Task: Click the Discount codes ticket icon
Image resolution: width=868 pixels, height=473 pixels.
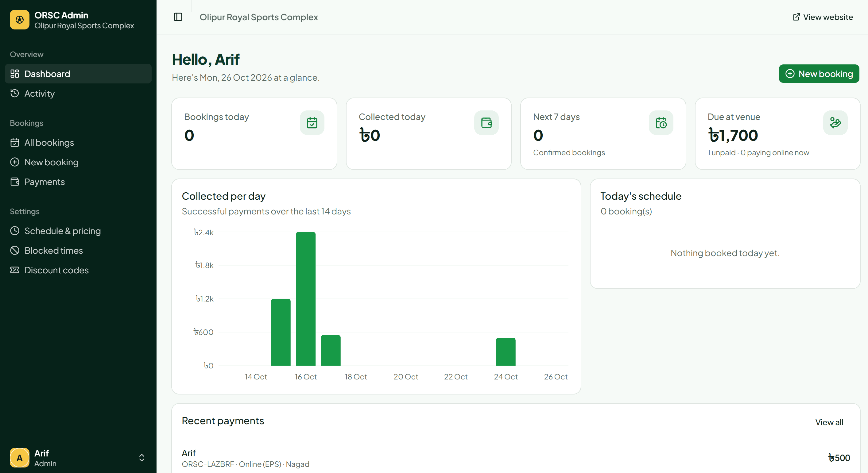Action: click(x=14, y=270)
